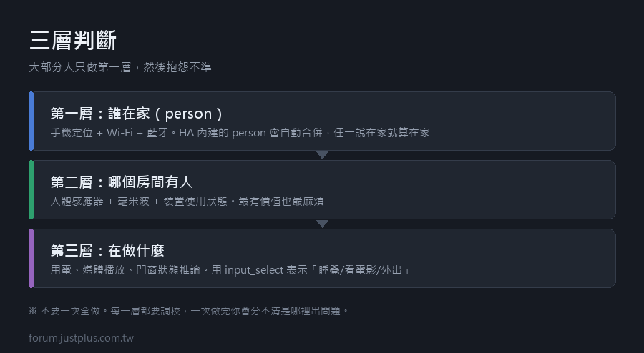
Task: Click the green accent bar of second layer
Action: click(x=31, y=189)
